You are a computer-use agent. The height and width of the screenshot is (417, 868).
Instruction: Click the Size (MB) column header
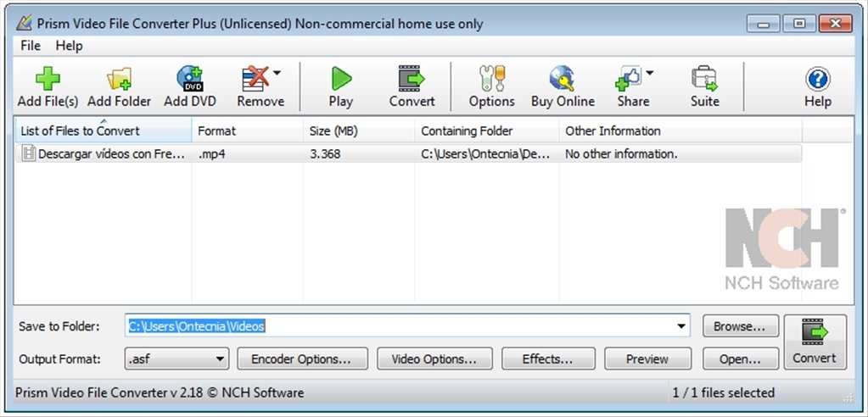[359, 131]
